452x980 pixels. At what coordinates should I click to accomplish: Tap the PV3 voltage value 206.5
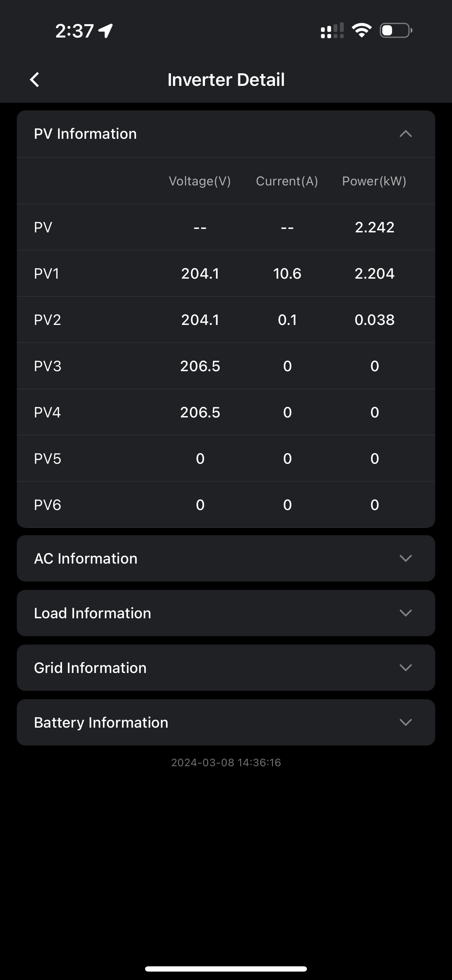point(200,366)
